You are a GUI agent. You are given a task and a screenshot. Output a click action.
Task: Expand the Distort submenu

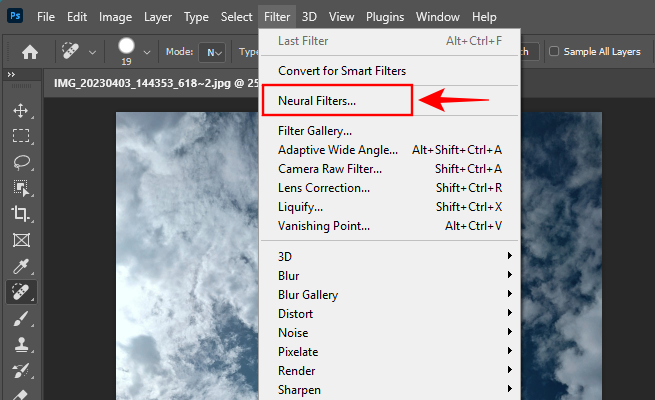pyautogui.click(x=389, y=314)
